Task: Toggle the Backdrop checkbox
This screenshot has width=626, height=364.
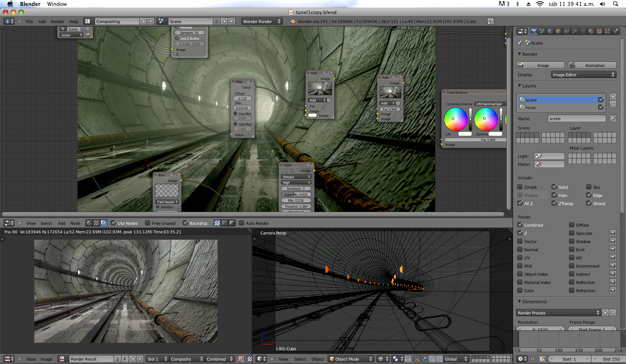Action: 185,223
